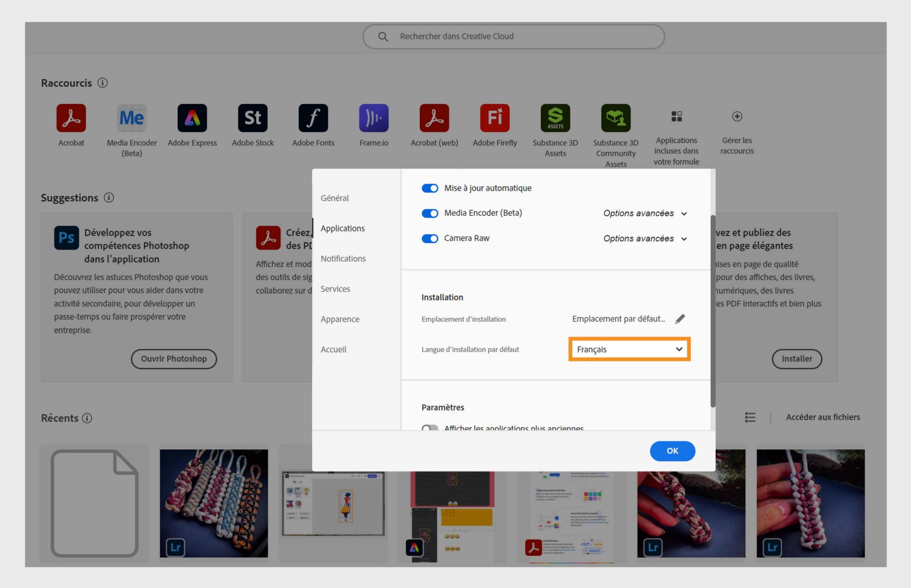Open the Adobe Stock shortcut icon
Viewport: 911px width, 588px height.
(x=252, y=118)
